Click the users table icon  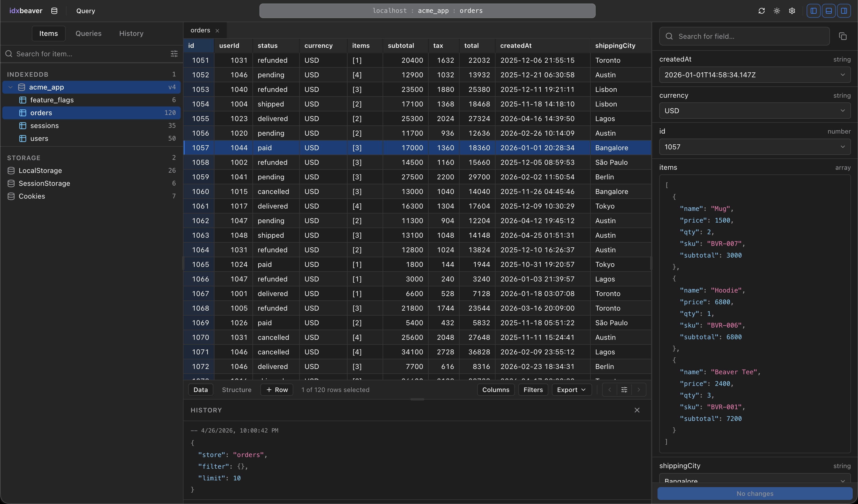point(23,139)
